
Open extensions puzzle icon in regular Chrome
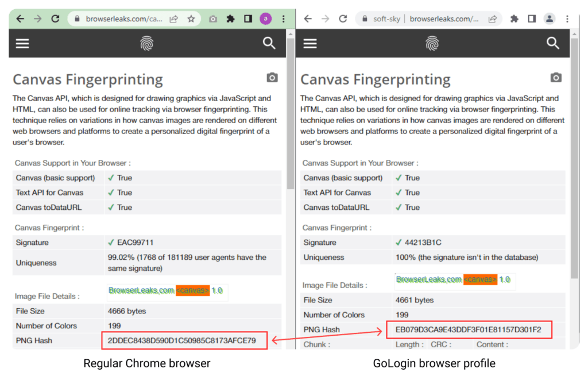(x=231, y=19)
